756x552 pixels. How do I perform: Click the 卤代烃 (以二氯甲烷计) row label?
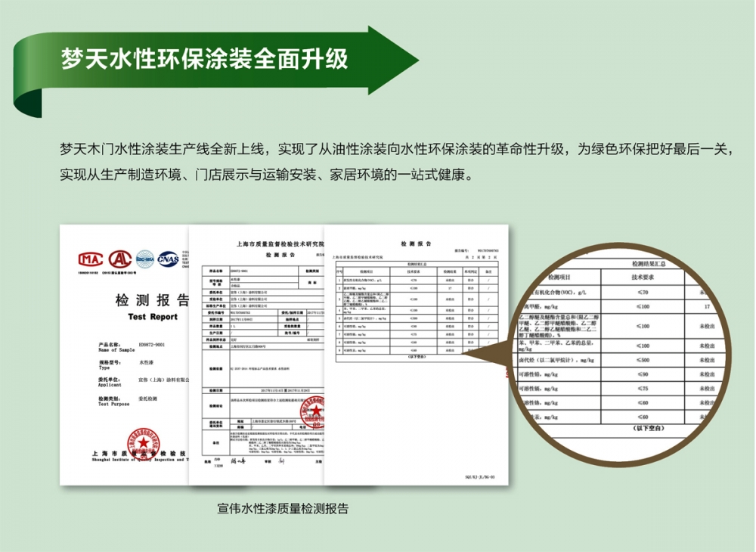pyautogui.click(x=556, y=360)
